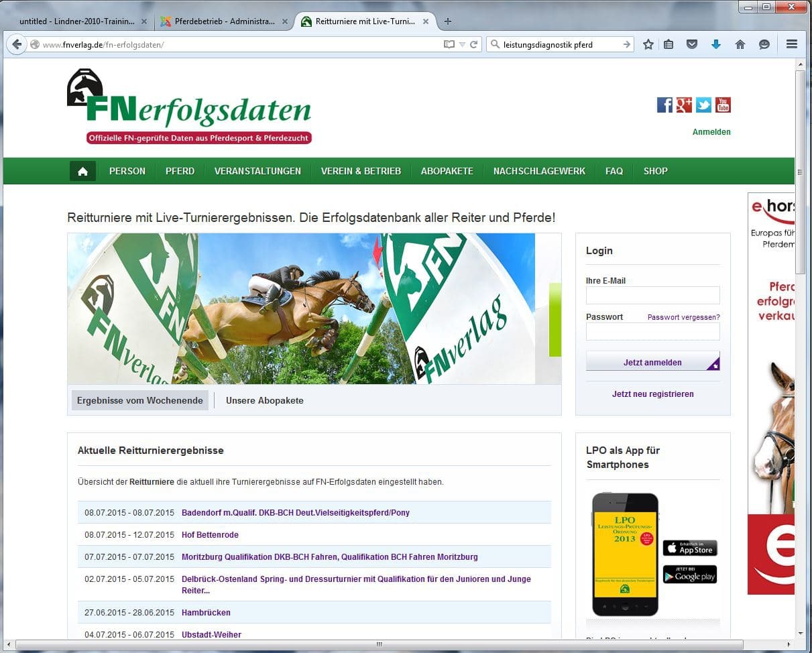812x653 pixels.
Task: Select the Unsere Abopakete tab
Action: [265, 400]
